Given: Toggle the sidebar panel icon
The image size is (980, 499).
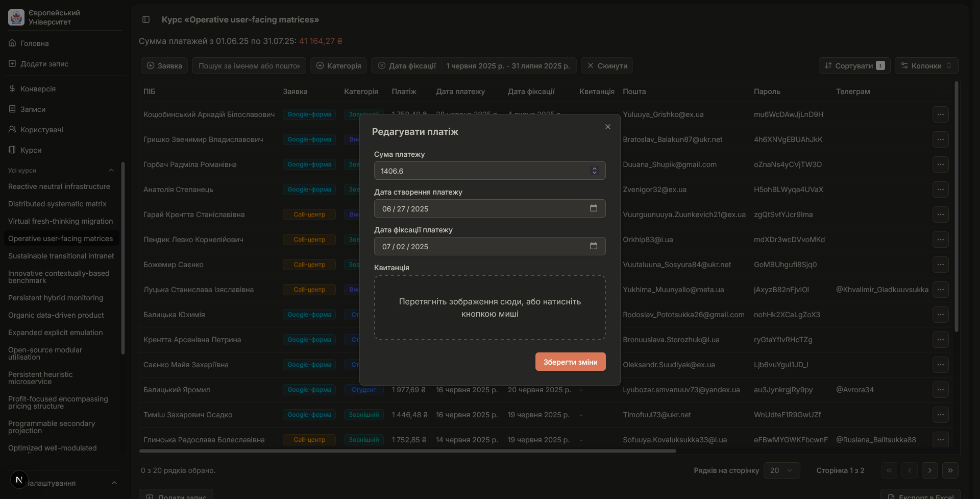Looking at the screenshot, I should 146,19.
